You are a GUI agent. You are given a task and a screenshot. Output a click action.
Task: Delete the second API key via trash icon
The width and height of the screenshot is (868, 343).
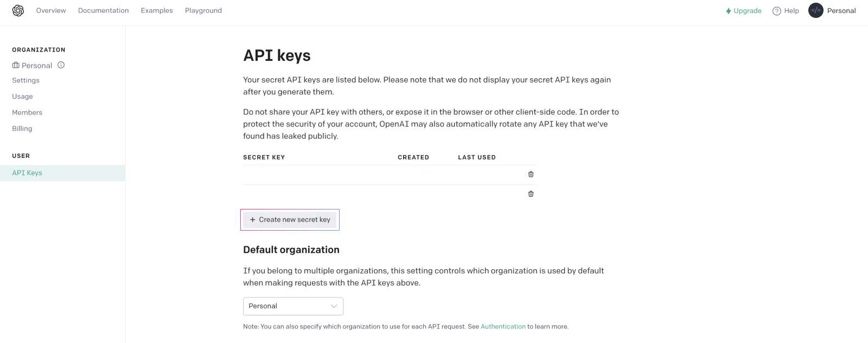tap(531, 193)
